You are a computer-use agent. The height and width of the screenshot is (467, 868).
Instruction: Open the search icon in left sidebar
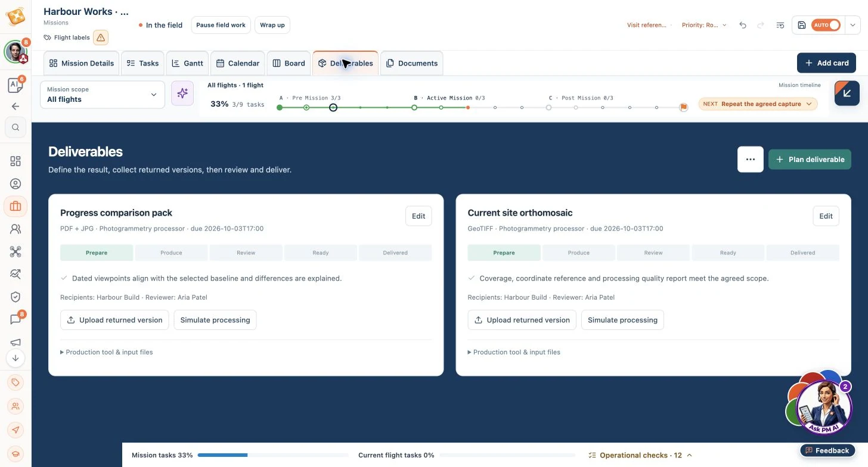15,127
